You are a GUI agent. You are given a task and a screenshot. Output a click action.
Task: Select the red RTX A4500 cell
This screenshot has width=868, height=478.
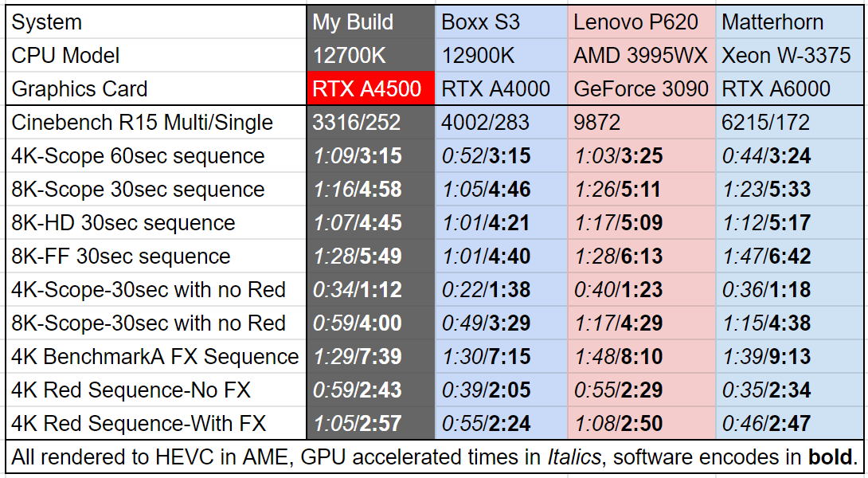(x=371, y=88)
